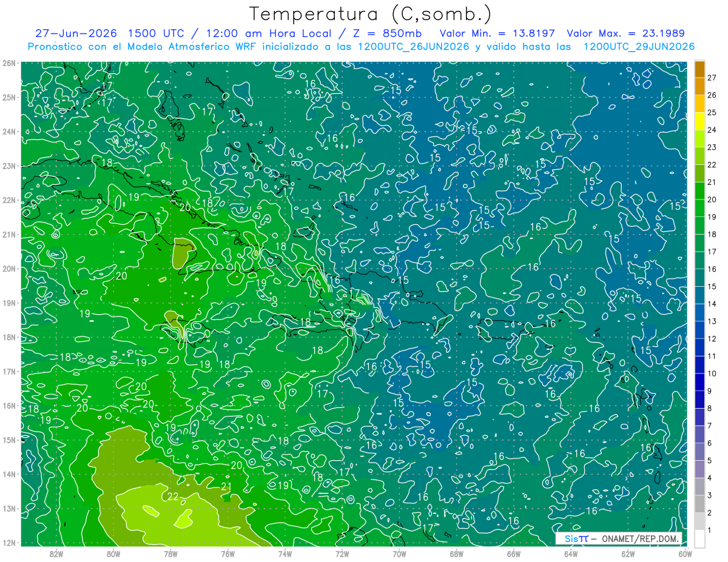The width and height of the screenshot is (728, 562).
Task: Click the 70W longitude axis label
Action: pos(399,554)
